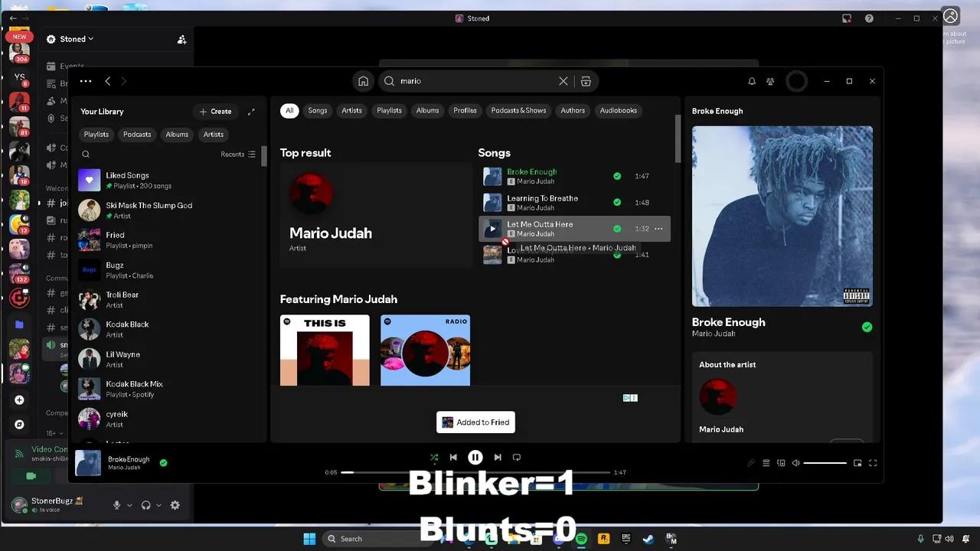Search within Your Library
The height and width of the screenshot is (551, 980).
coord(86,155)
